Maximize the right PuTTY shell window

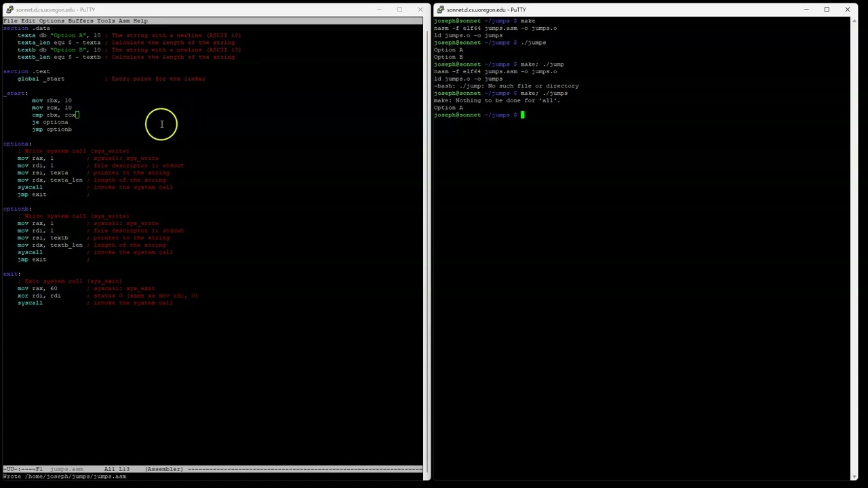pos(827,9)
